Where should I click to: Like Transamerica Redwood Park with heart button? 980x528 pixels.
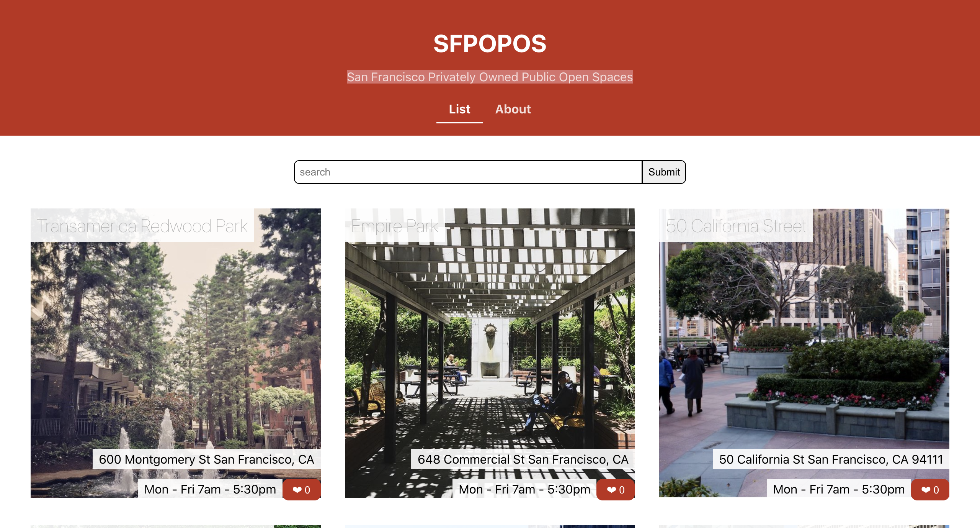coord(301,489)
